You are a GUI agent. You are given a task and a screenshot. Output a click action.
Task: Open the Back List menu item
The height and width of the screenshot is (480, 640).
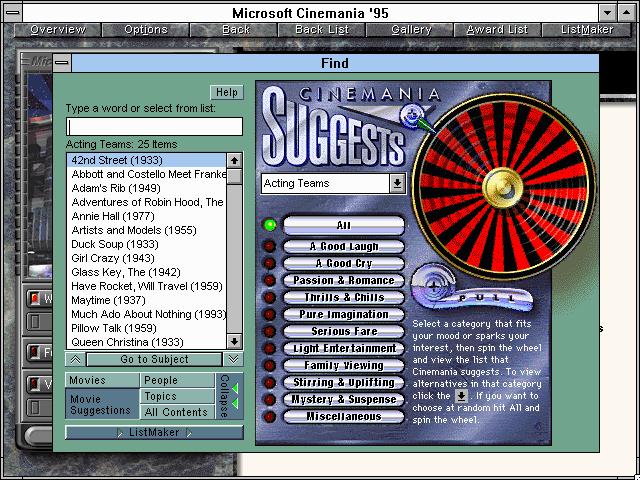coord(322,30)
